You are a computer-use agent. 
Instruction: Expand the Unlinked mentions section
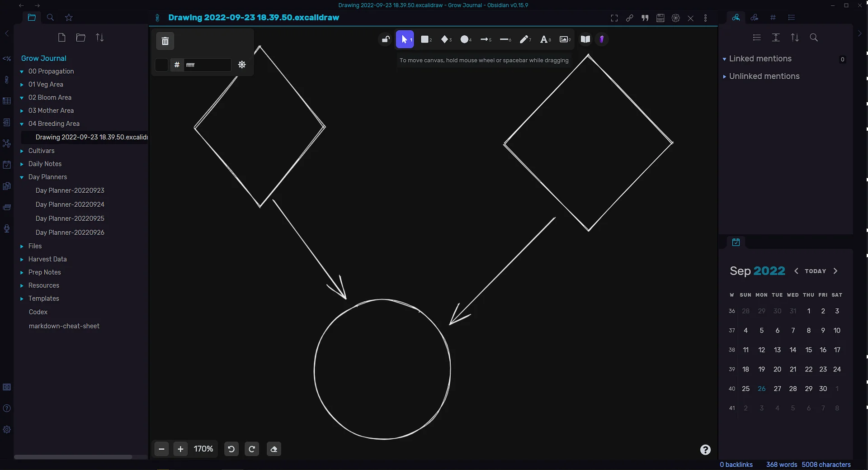[724, 76]
